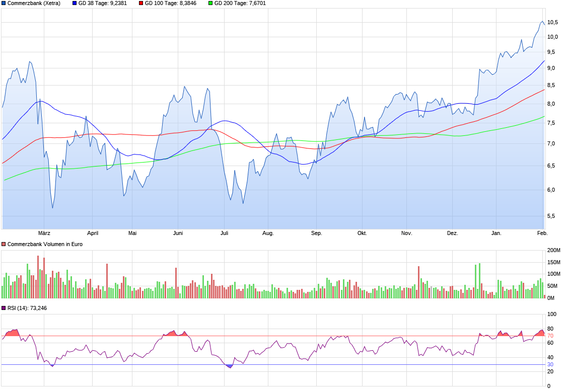568x392 pixels.
Task: Click the green GD 200 Tage legend square
Action: pyautogui.click(x=210, y=3)
